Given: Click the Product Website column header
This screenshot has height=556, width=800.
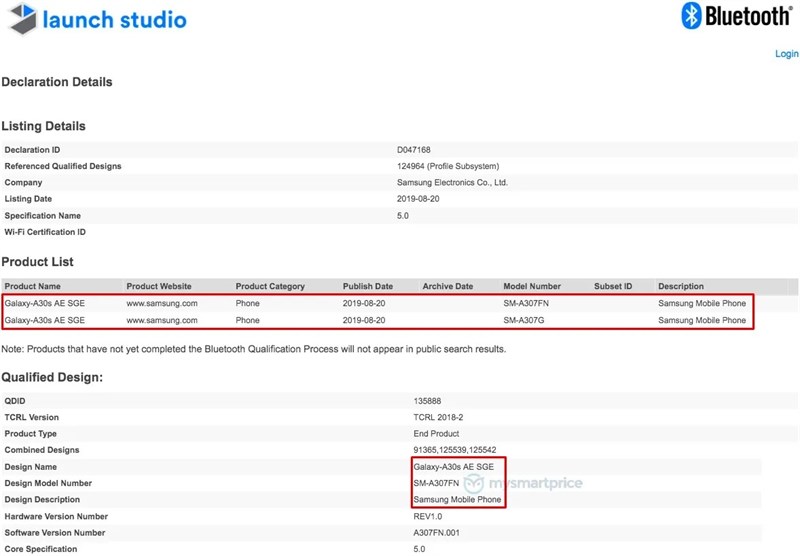Looking at the screenshot, I should click(159, 286).
